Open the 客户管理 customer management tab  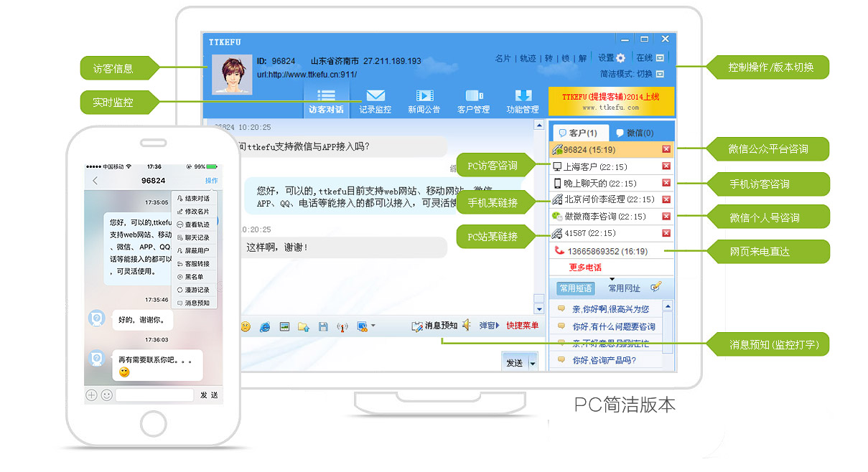[x=473, y=102]
